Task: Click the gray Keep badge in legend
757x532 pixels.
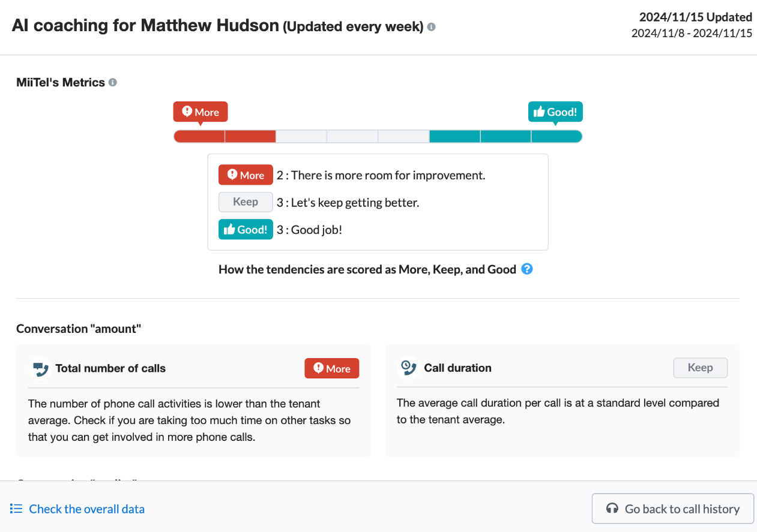Action: 246,202
